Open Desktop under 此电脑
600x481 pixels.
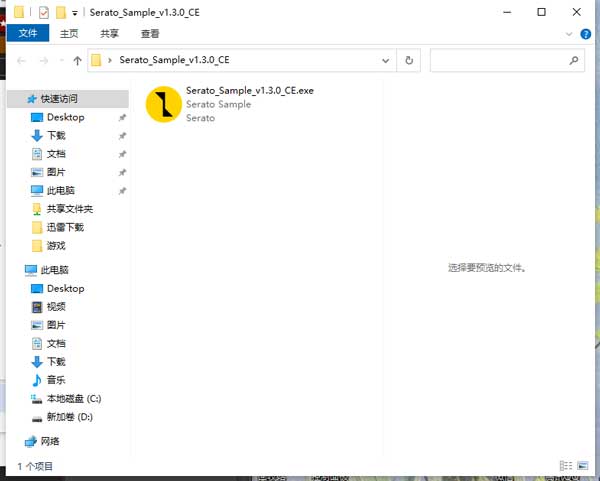point(65,289)
